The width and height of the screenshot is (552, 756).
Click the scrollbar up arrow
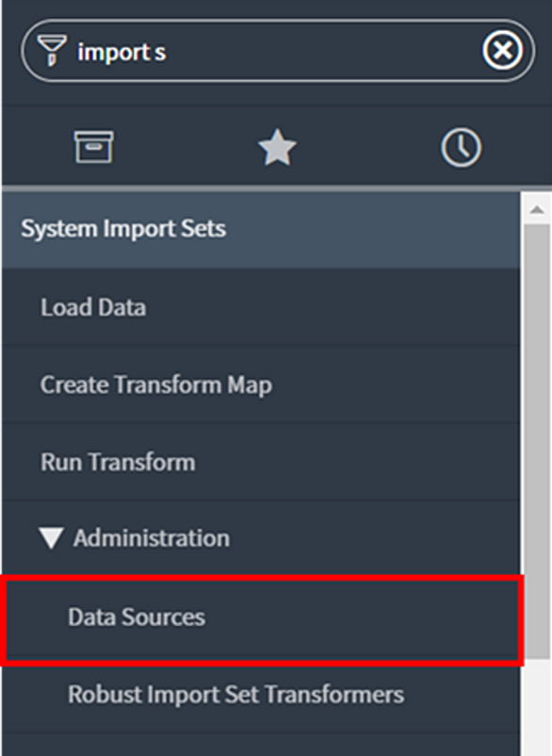536,209
